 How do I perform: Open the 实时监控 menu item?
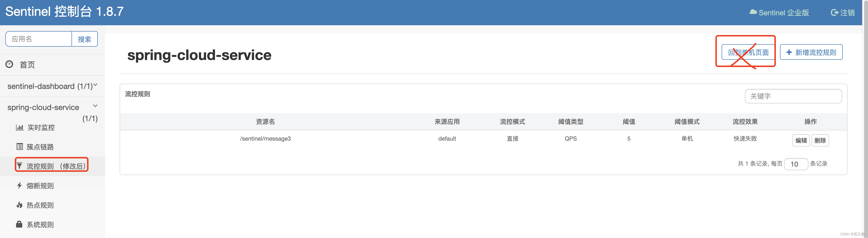coord(41,127)
